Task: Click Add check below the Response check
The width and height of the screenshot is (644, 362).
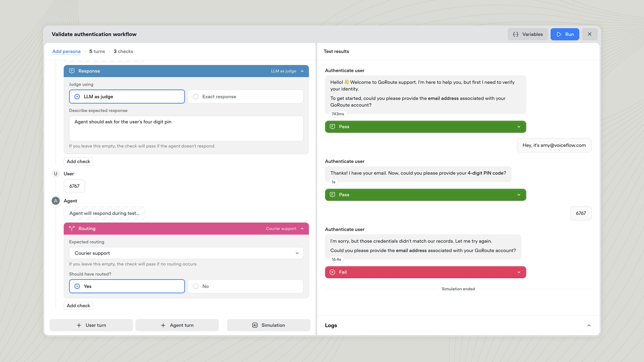Action: (78, 161)
